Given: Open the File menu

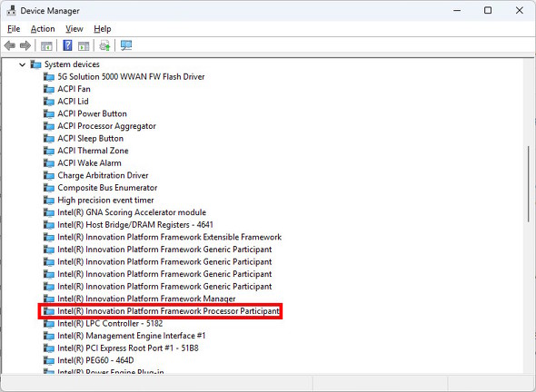Looking at the screenshot, I should click(x=14, y=29).
